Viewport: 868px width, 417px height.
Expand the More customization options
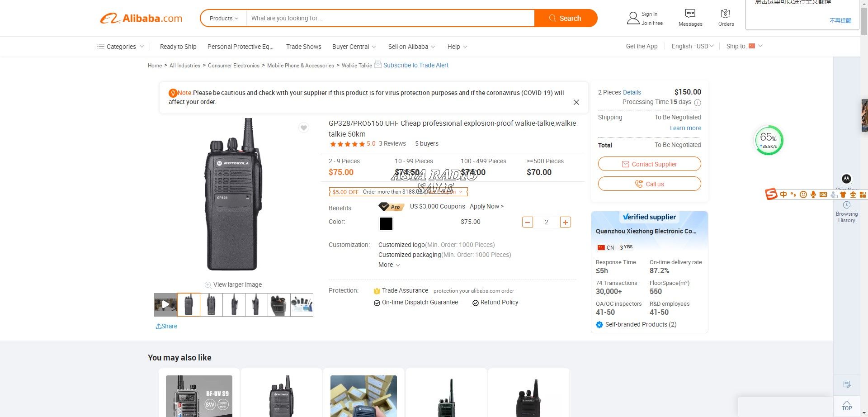tap(389, 265)
